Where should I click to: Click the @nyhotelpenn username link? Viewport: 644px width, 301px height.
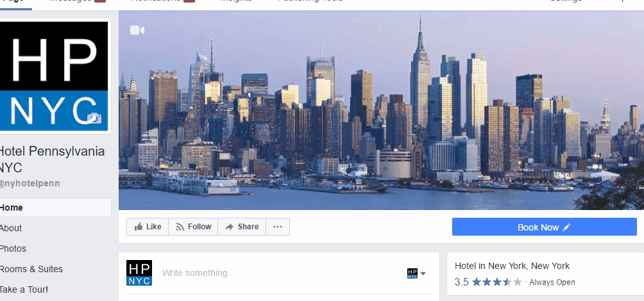pos(30,183)
